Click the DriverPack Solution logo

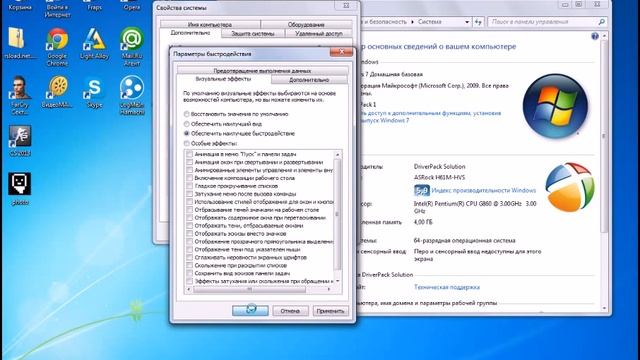click(x=569, y=187)
